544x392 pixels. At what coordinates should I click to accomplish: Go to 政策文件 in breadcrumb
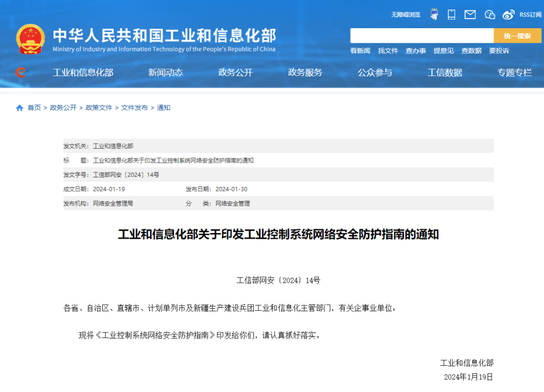(x=99, y=107)
